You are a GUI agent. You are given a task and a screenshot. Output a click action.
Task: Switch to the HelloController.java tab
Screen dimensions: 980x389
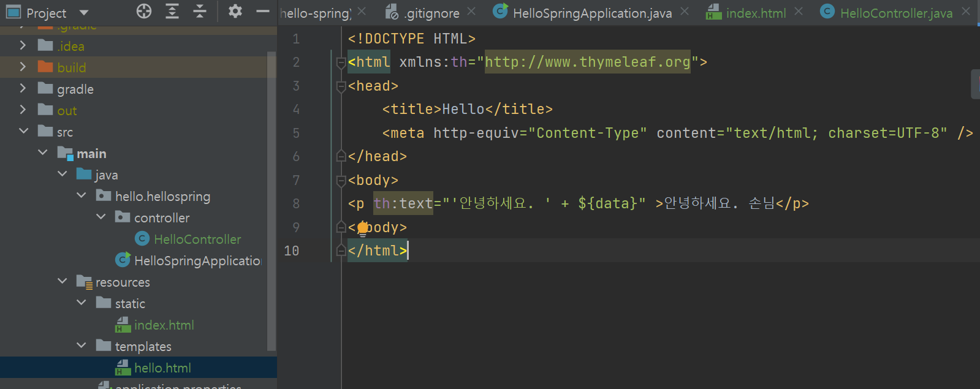896,13
